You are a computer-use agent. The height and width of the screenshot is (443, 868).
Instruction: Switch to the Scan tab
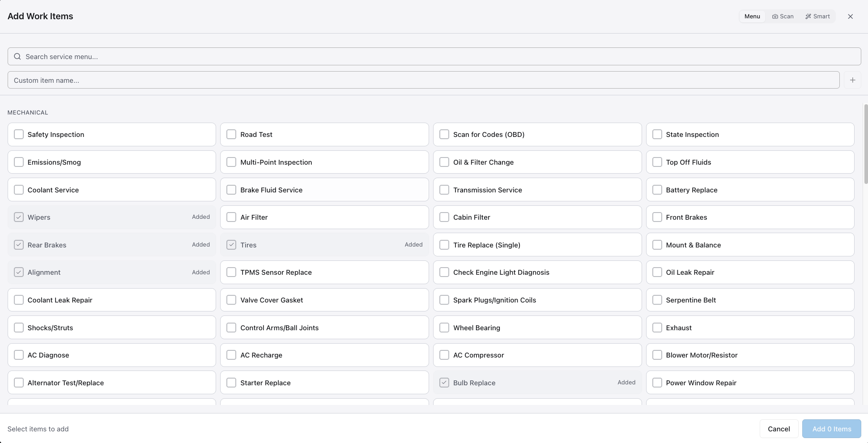click(x=783, y=17)
